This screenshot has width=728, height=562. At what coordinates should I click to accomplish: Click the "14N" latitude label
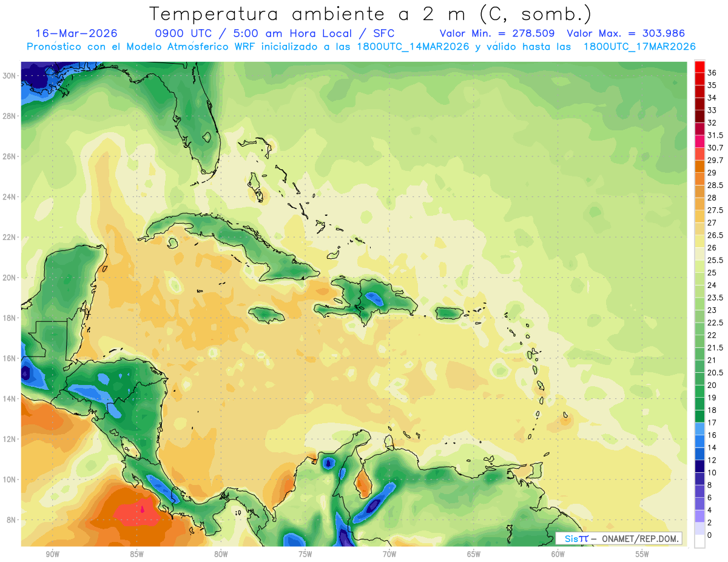tap(9, 399)
